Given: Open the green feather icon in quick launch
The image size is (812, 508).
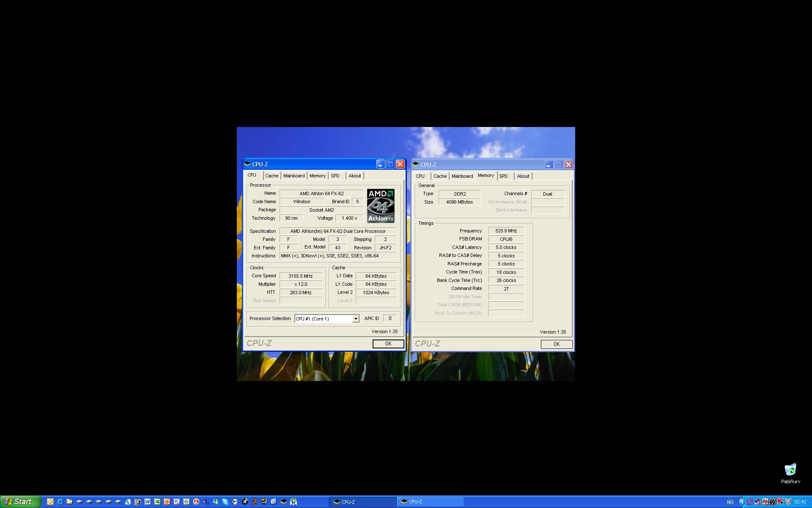Looking at the screenshot, I should click(128, 502).
